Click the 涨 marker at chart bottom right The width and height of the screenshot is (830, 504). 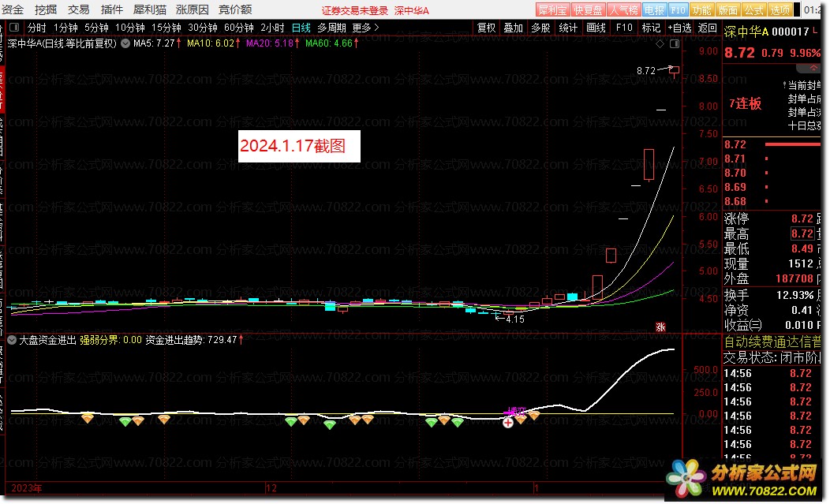(x=660, y=327)
